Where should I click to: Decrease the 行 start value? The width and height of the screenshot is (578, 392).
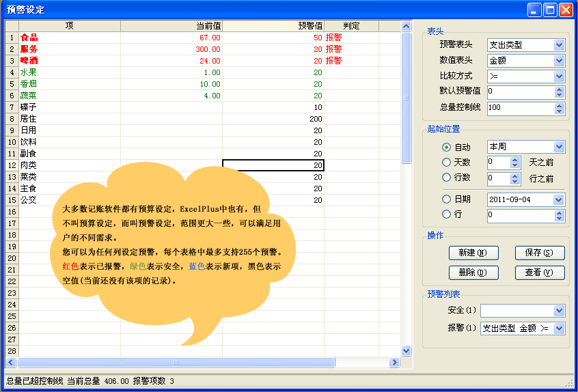click(x=559, y=218)
